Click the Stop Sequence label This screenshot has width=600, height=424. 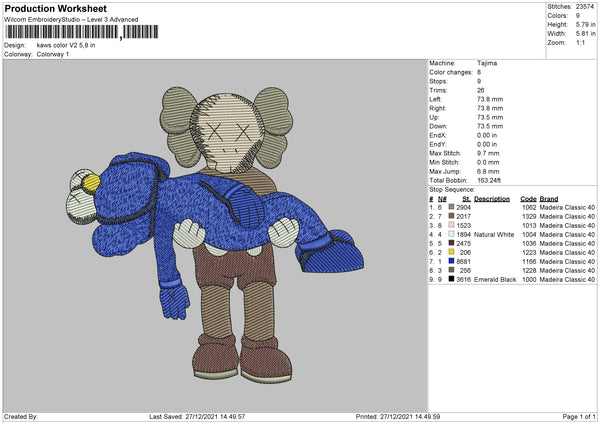[452, 187]
